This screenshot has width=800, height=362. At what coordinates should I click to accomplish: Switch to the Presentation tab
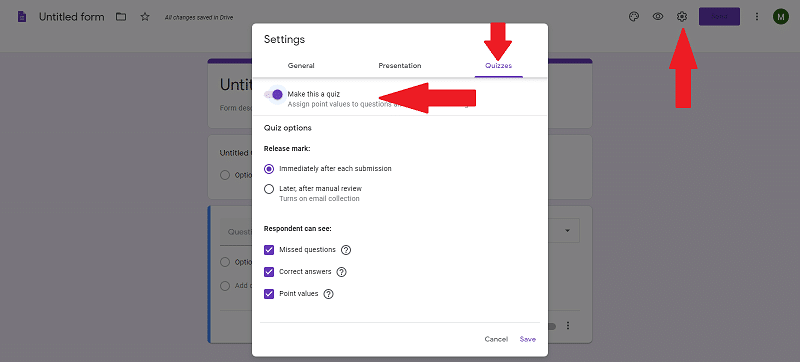coord(400,66)
